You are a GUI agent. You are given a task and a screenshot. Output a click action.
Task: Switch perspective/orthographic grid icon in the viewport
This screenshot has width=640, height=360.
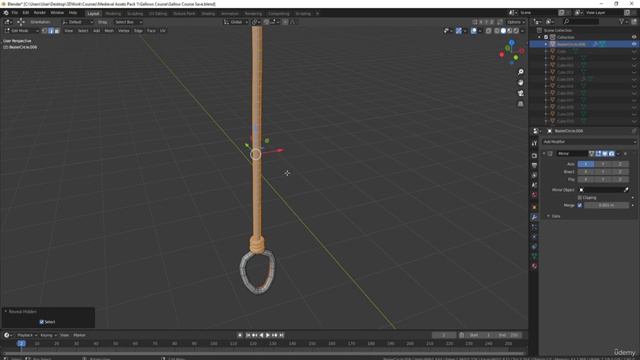coord(520,104)
